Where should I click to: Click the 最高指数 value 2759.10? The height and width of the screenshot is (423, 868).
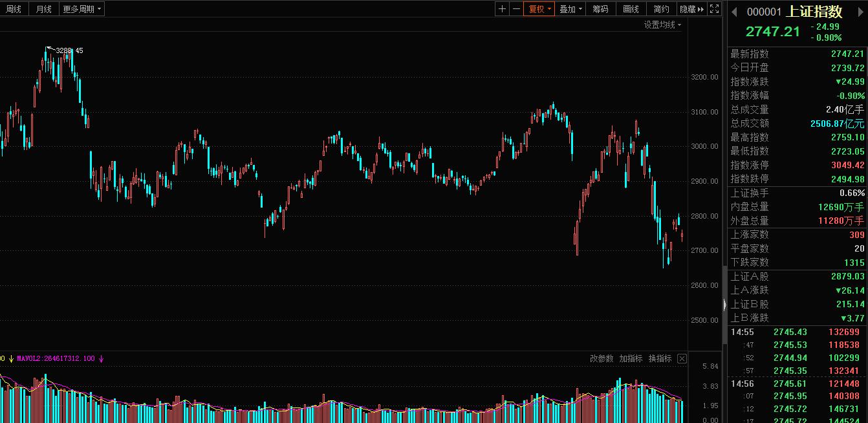(x=847, y=137)
